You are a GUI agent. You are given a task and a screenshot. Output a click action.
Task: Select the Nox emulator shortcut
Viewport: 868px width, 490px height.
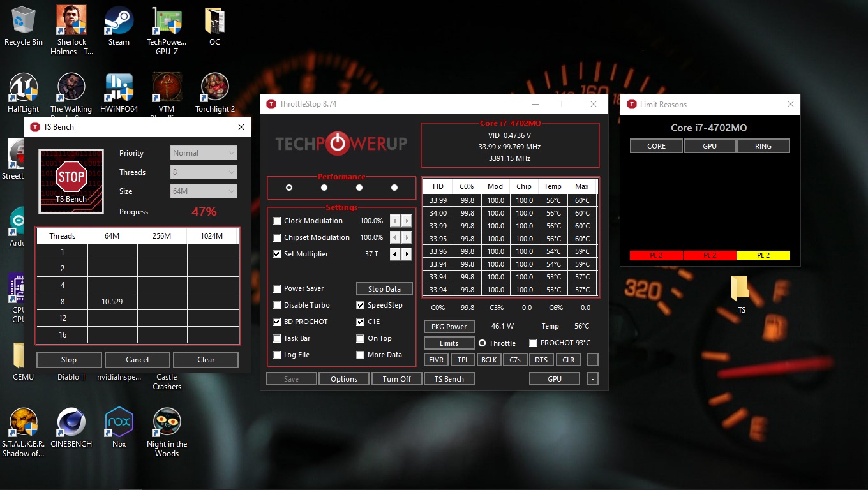tap(119, 428)
